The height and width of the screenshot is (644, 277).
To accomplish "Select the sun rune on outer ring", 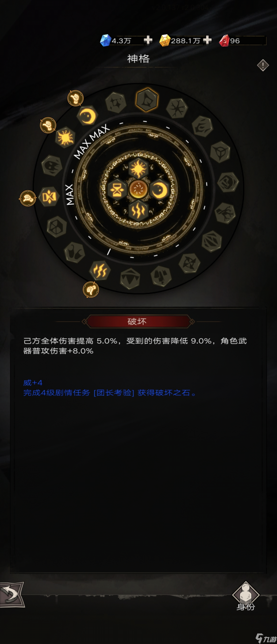I will pyautogui.click(x=65, y=137).
